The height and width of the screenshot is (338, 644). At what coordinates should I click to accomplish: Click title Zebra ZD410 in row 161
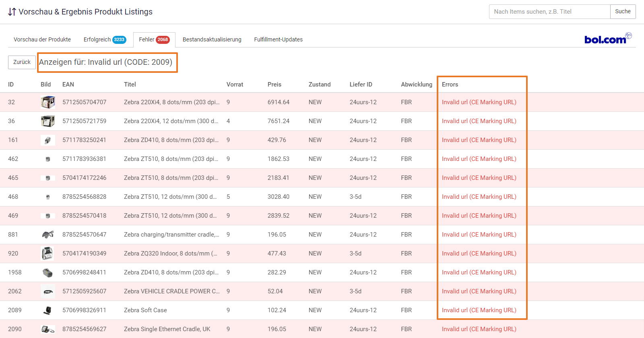(171, 140)
